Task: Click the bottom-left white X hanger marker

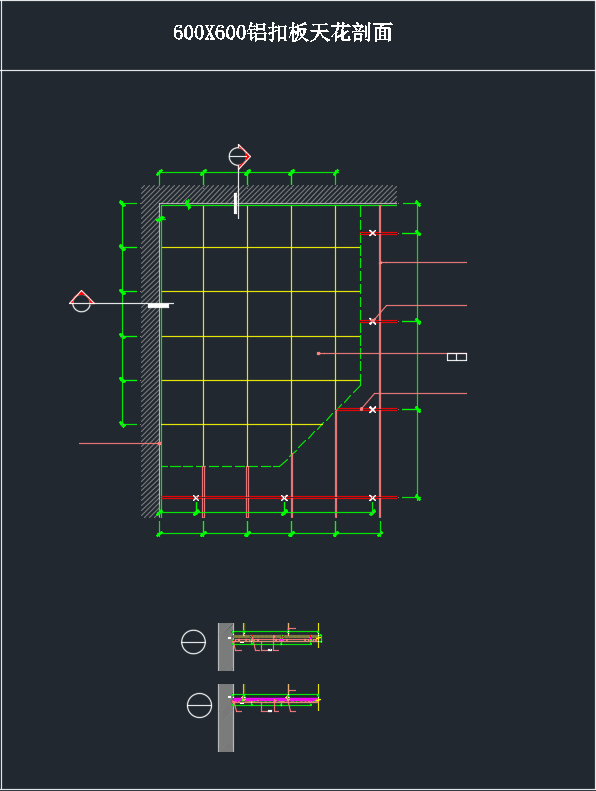Action: tap(196, 498)
